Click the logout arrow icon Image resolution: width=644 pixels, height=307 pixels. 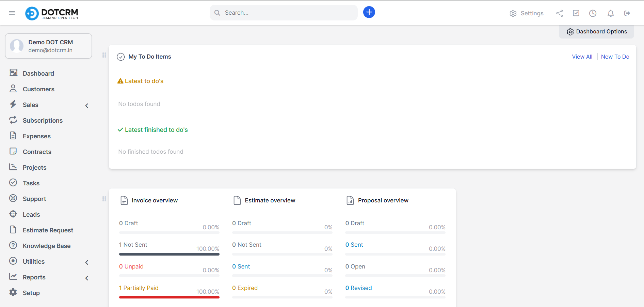(x=627, y=13)
